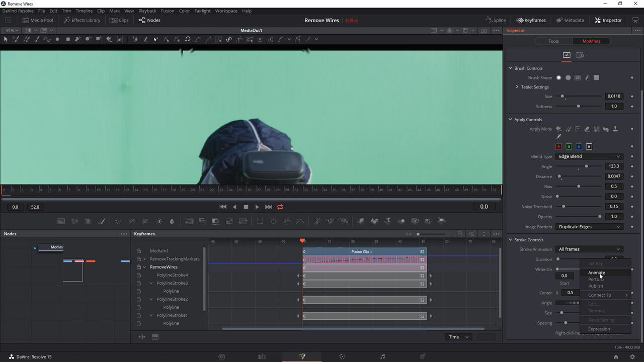Toggle loop playback
644x362 pixels.
280,207
